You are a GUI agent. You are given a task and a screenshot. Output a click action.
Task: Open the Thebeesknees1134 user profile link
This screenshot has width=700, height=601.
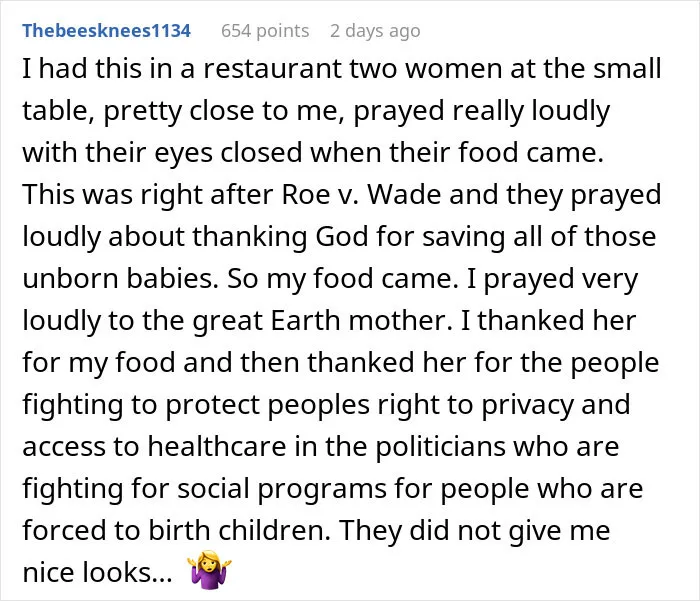(x=106, y=31)
